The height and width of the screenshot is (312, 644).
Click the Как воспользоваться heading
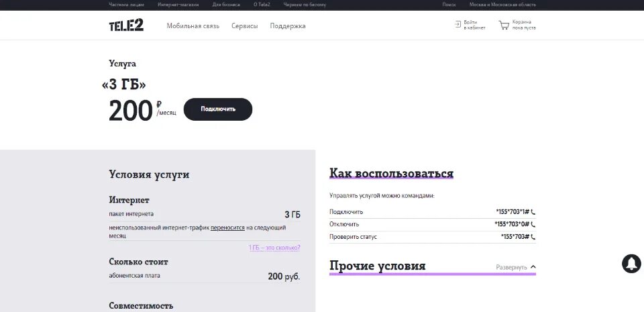tap(391, 174)
